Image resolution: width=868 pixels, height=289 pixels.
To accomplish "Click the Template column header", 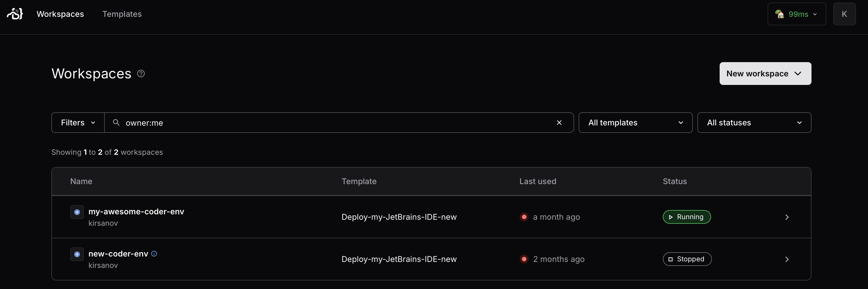I will 359,181.
